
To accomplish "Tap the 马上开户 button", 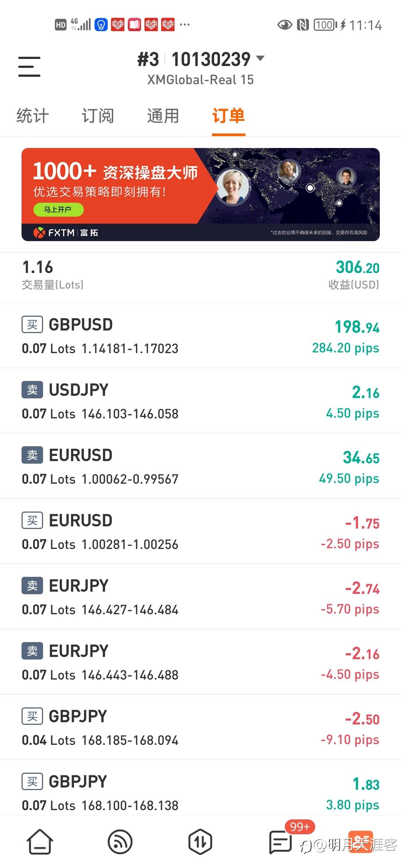I will point(58,210).
